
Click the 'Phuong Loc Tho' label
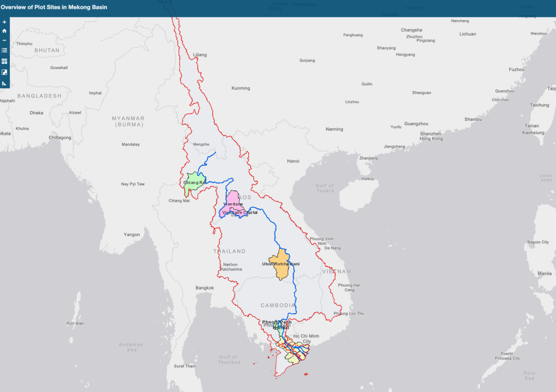[349, 313]
